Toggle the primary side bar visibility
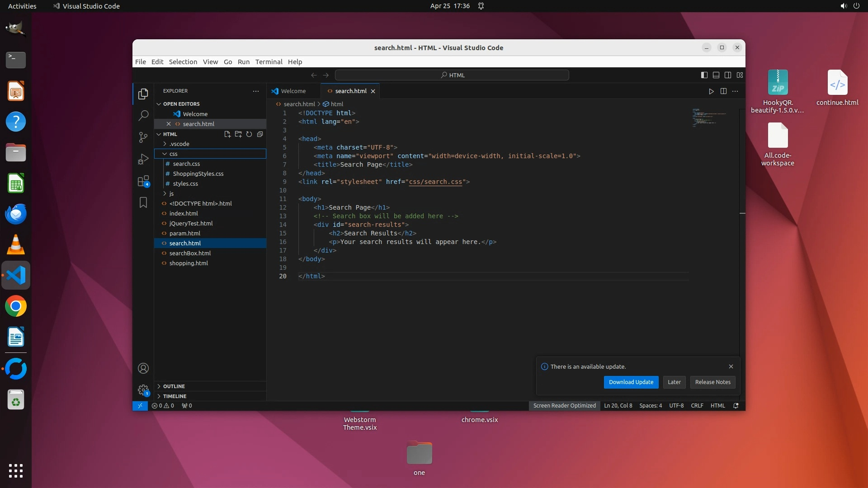Image resolution: width=868 pixels, height=488 pixels. click(x=704, y=75)
